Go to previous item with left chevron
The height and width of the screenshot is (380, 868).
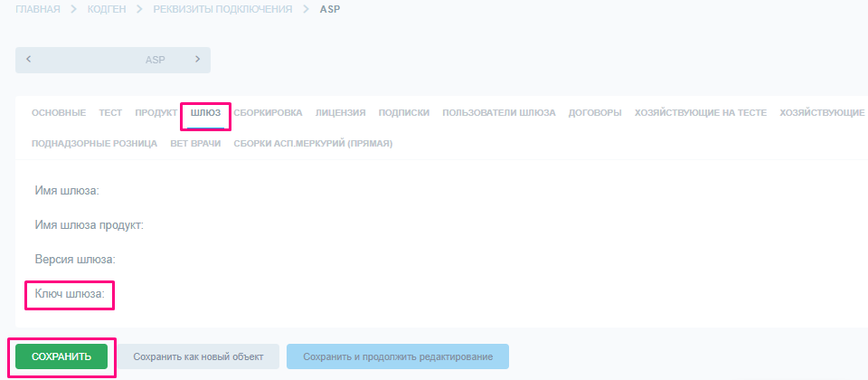click(29, 60)
